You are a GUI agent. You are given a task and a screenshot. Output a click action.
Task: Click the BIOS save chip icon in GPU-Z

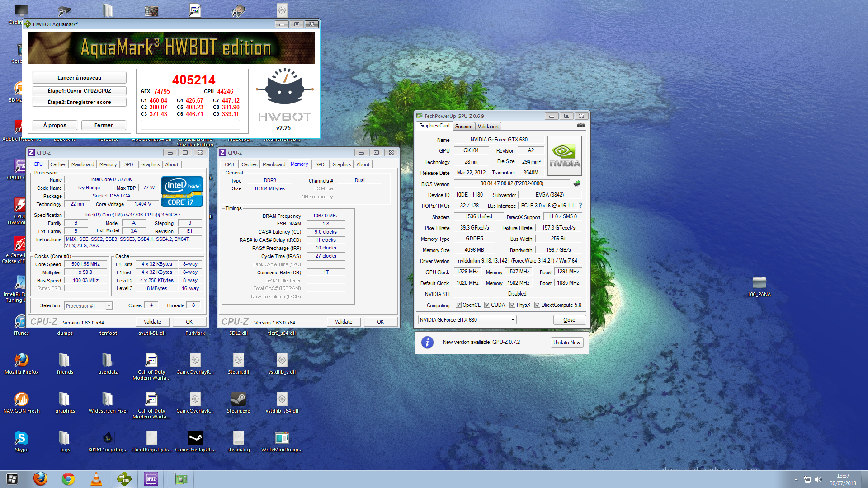click(x=577, y=183)
